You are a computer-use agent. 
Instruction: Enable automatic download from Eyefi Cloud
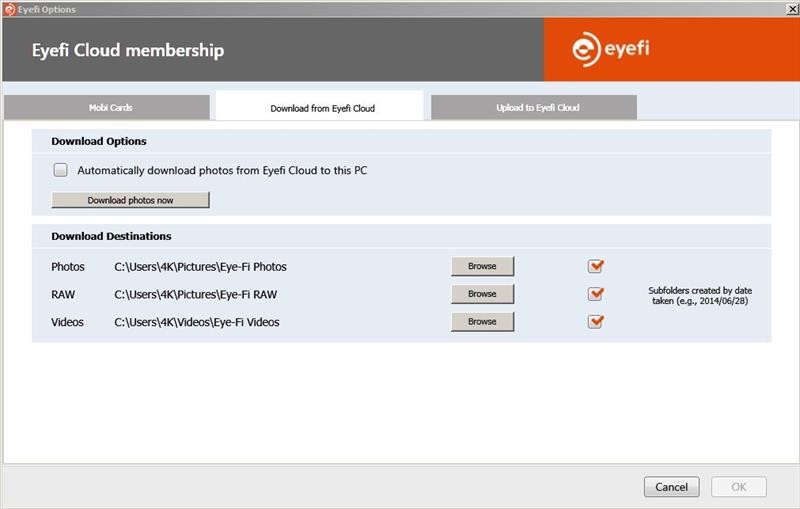point(61,170)
